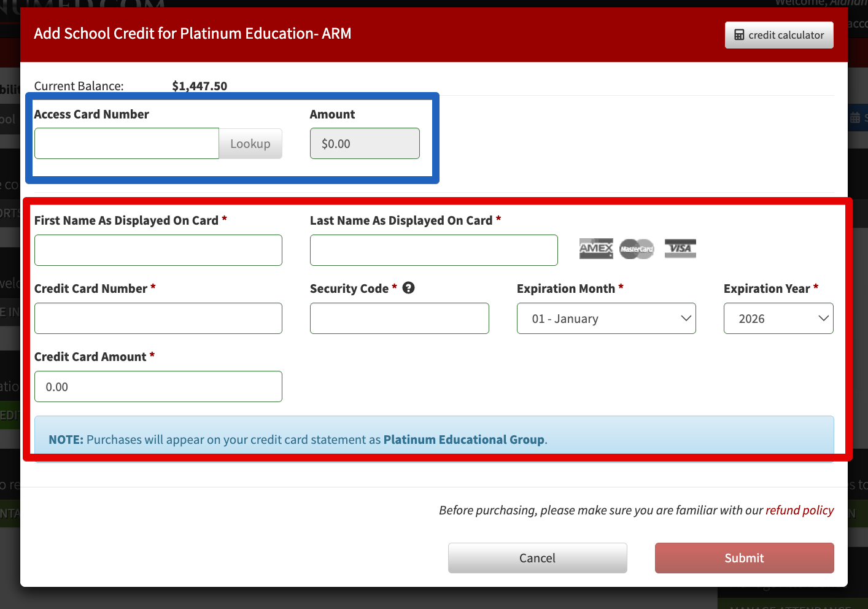This screenshot has width=868, height=609.
Task: Focus the First Name As Displayed On Card field
Action: click(x=158, y=250)
